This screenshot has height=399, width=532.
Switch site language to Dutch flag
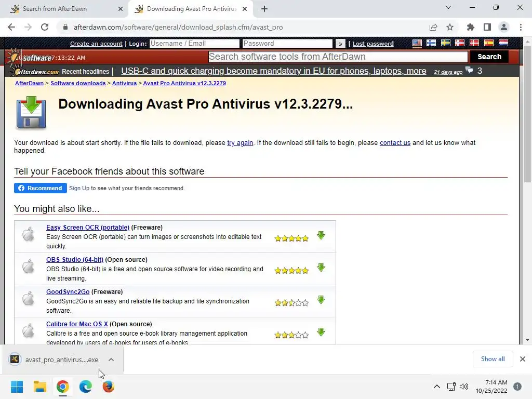[503, 43]
